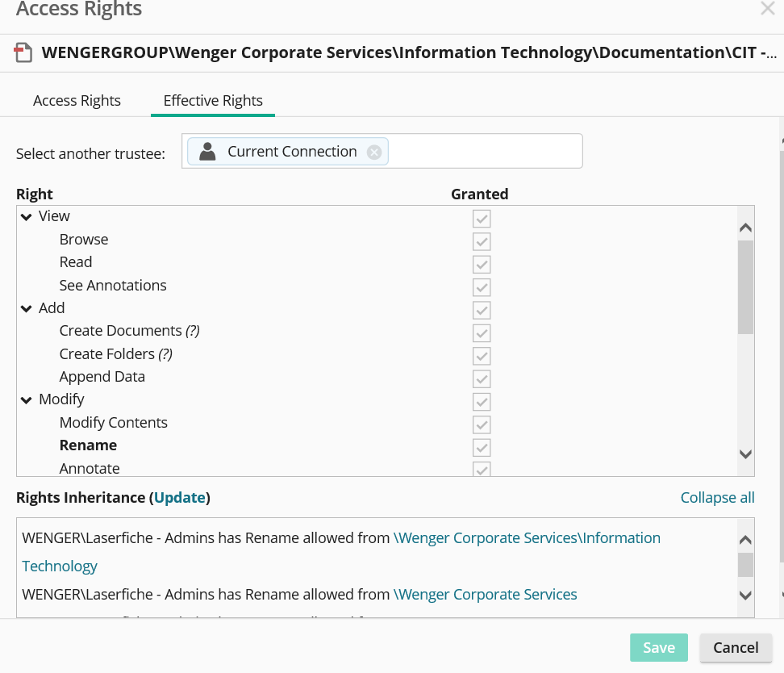Click the trustee selection input field
Viewport: 784px width, 673px height.
coord(484,152)
